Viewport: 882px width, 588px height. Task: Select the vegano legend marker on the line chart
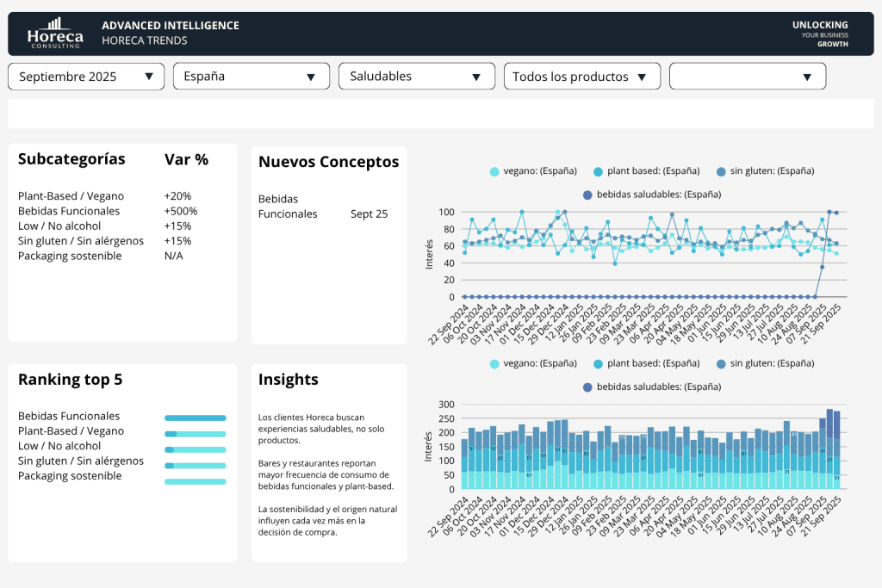click(x=494, y=170)
